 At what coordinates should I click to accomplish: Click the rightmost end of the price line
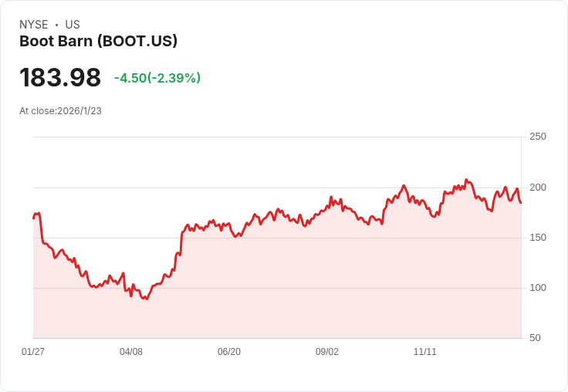pos(521,203)
